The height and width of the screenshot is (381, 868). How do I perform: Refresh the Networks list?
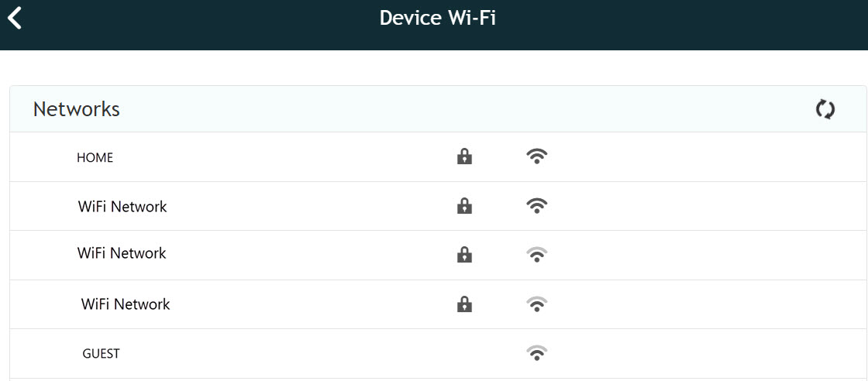click(x=825, y=109)
